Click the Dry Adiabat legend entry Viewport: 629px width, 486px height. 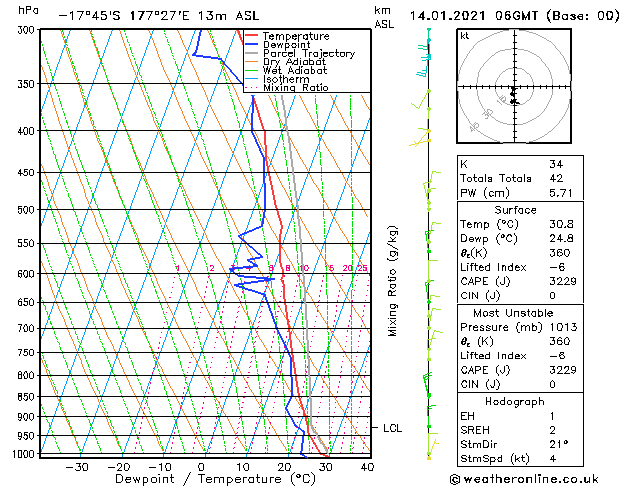coord(286,62)
